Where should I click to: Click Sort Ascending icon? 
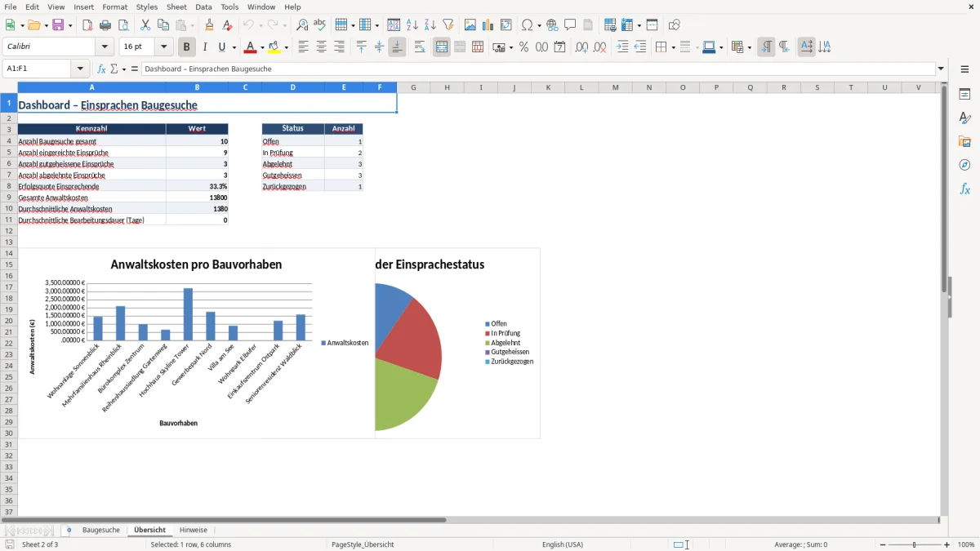[x=412, y=25]
